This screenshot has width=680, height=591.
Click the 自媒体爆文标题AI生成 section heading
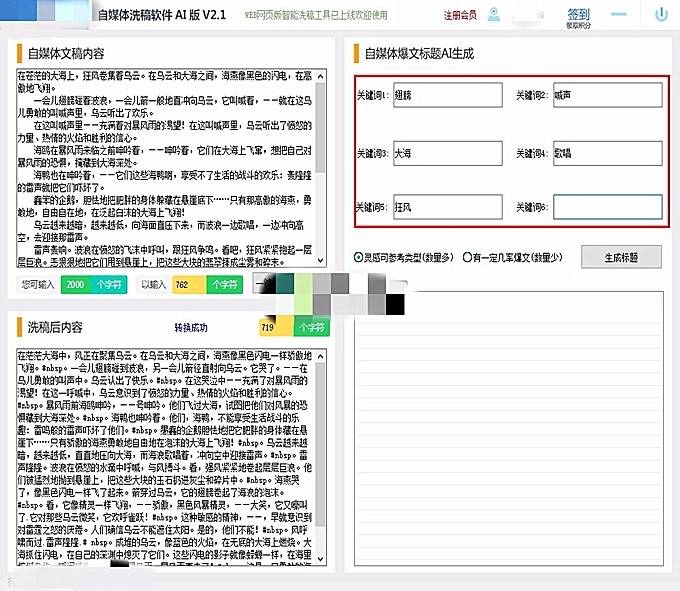pyautogui.click(x=419, y=53)
